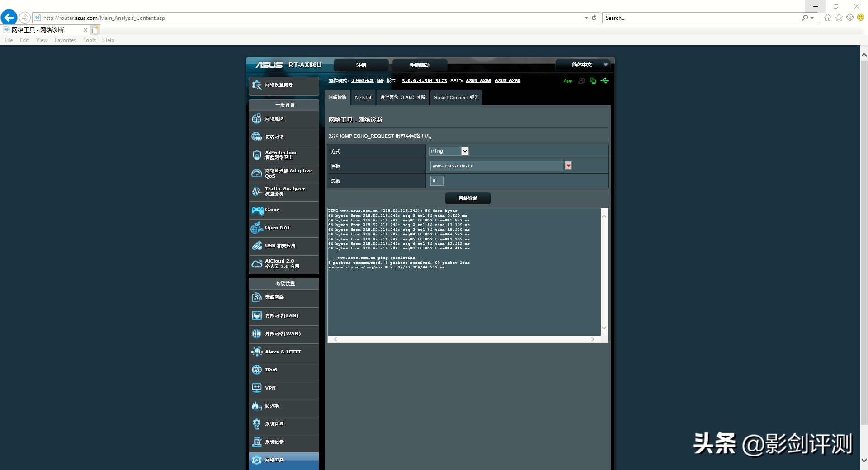
Task: Switch to the Netstat tab
Action: [x=363, y=98]
